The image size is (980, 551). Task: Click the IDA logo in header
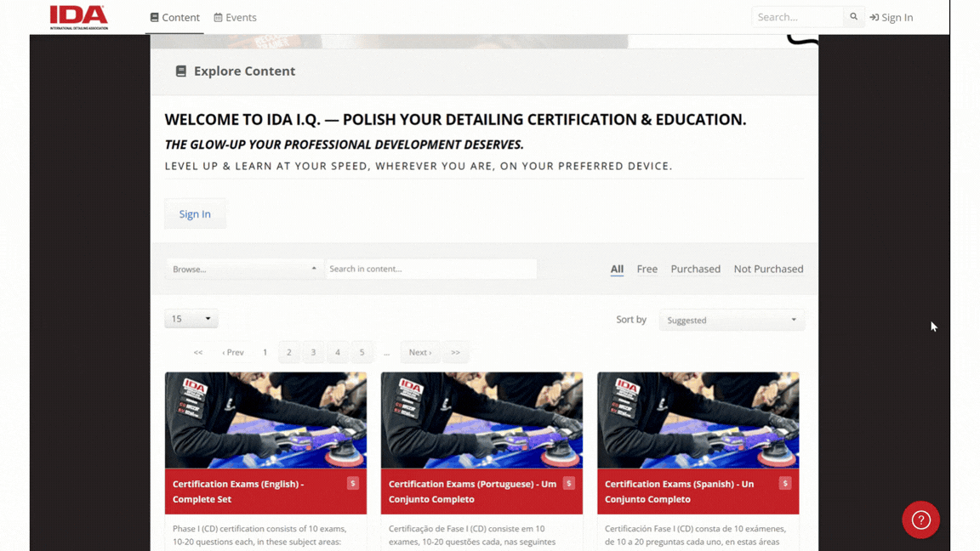[x=79, y=17]
